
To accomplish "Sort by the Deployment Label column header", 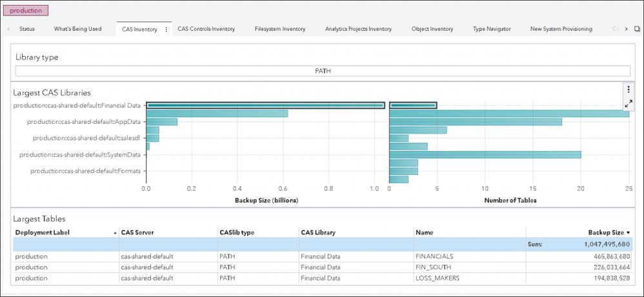I will [43, 232].
